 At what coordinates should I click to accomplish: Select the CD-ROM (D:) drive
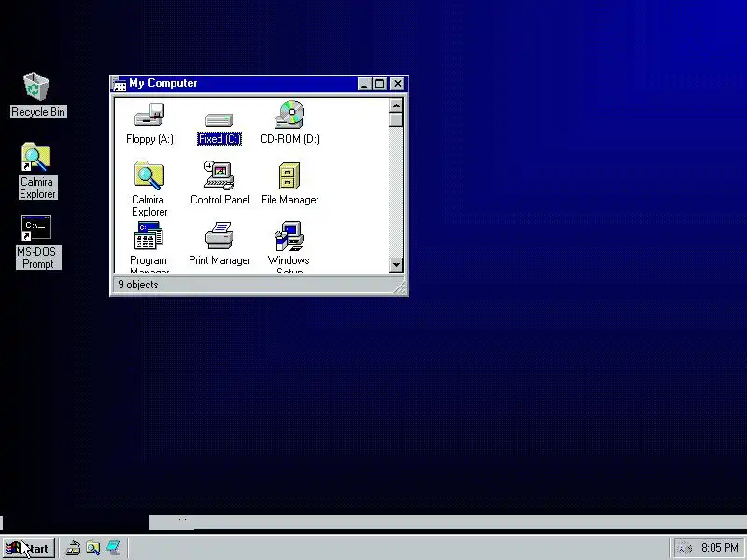(x=290, y=123)
